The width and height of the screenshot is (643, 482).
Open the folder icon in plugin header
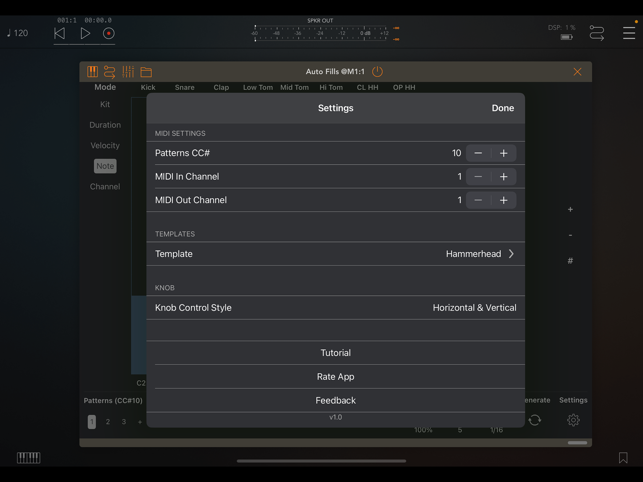[146, 72]
